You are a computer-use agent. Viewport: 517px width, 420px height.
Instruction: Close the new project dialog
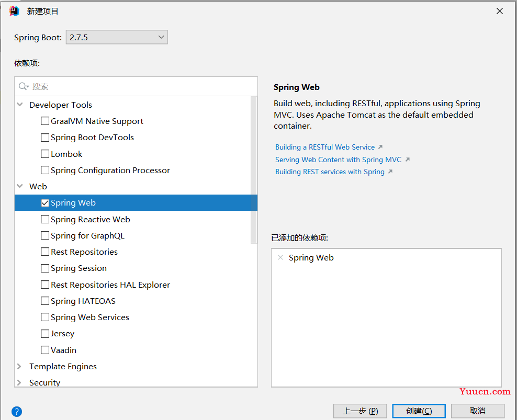coord(500,11)
